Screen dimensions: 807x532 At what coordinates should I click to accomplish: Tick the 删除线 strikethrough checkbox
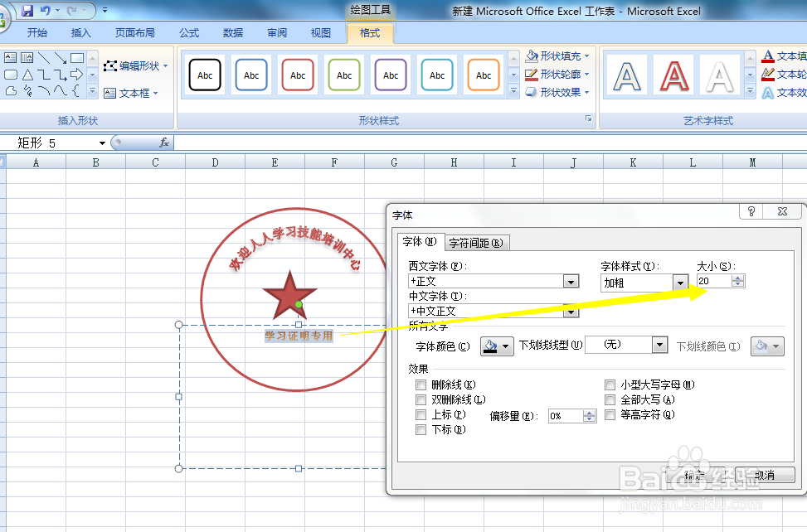tap(421, 384)
